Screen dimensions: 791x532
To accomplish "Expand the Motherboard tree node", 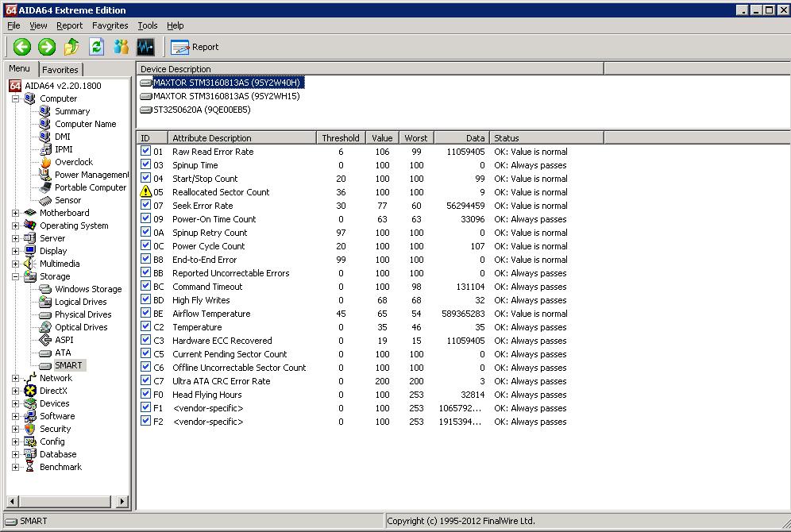I will coord(16,213).
